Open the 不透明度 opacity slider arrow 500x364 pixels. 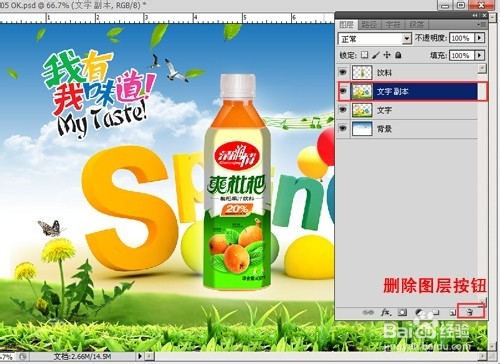pyautogui.click(x=480, y=38)
